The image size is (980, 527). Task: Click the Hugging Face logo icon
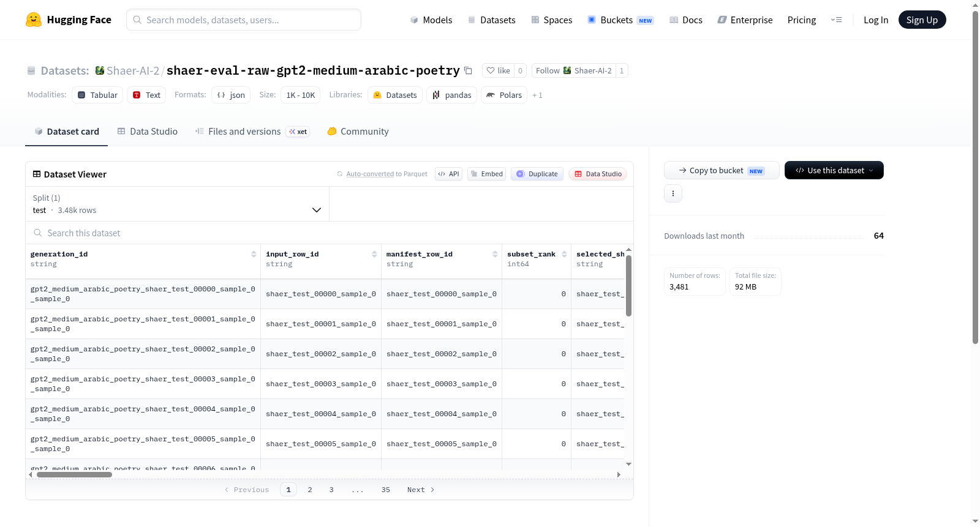pos(34,20)
